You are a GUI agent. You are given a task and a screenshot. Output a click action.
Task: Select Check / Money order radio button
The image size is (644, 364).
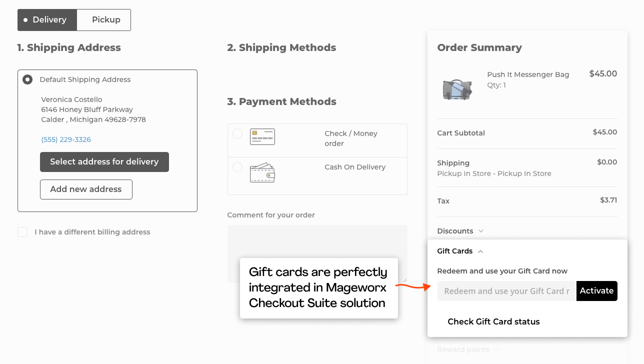click(x=237, y=133)
